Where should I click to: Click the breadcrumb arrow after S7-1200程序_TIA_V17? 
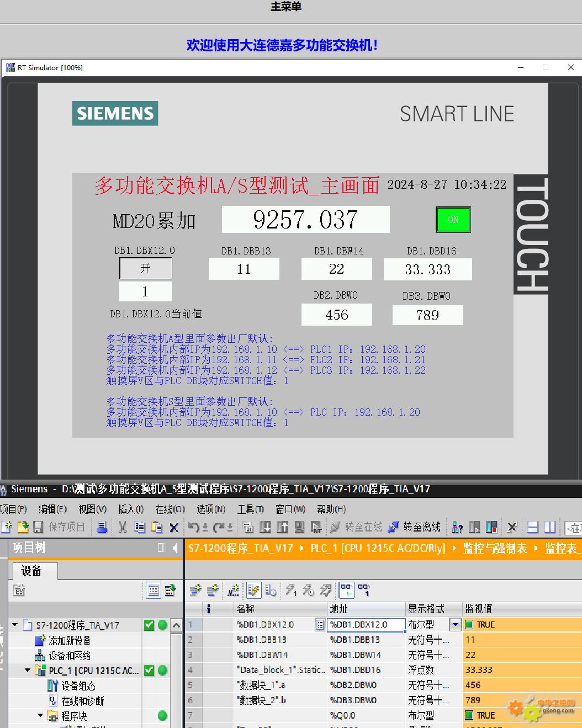(302, 548)
